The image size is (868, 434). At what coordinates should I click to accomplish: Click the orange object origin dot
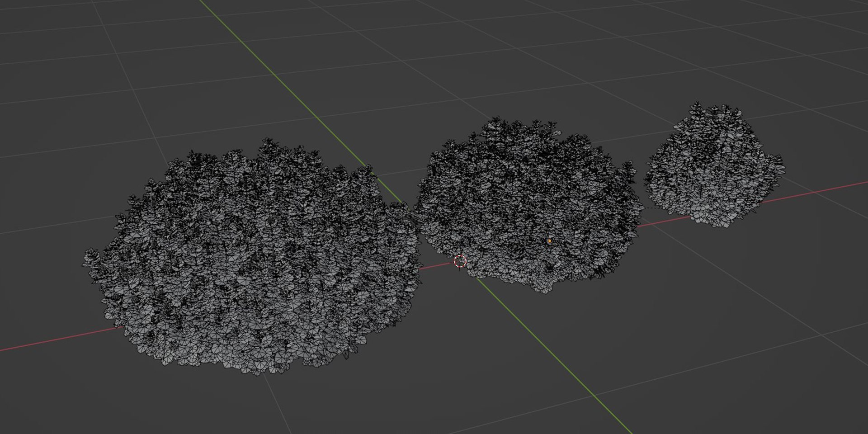(549, 241)
